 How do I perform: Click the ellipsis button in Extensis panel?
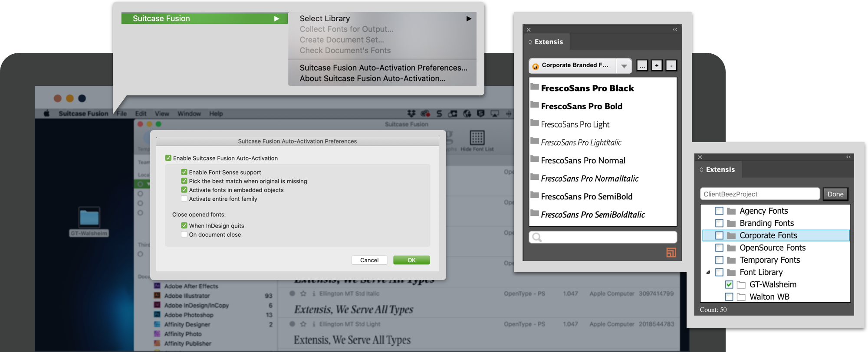(x=642, y=65)
